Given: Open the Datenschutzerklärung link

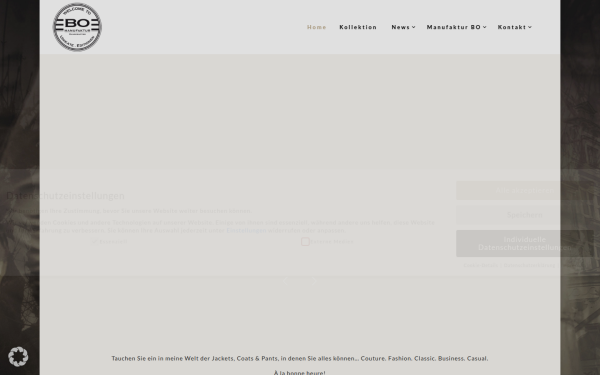Looking at the screenshot, I should (x=529, y=265).
